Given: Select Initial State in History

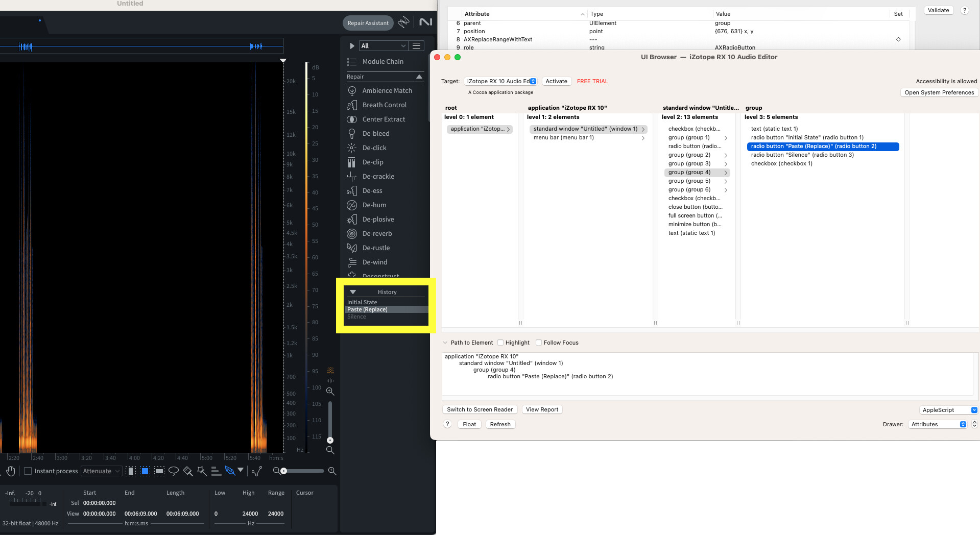Looking at the screenshot, I should pyautogui.click(x=362, y=302).
